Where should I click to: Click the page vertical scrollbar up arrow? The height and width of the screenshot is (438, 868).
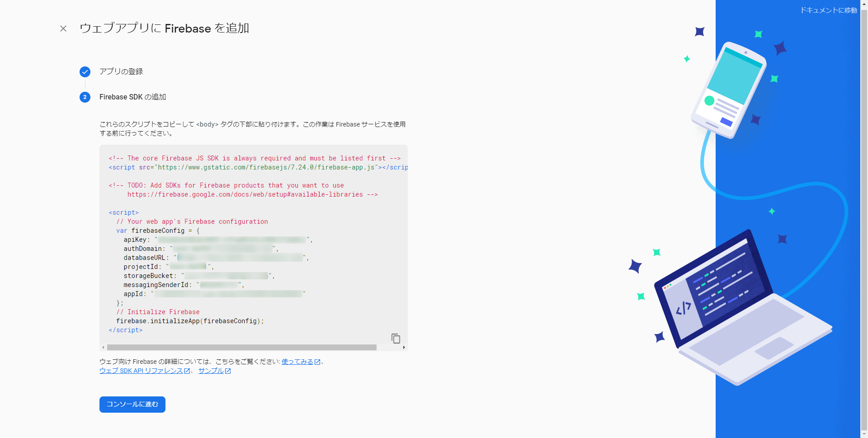pyautogui.click(x=864, y=4)
